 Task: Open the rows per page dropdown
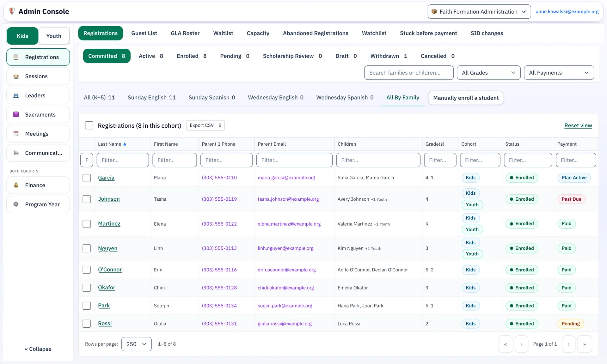coord(136,344)
